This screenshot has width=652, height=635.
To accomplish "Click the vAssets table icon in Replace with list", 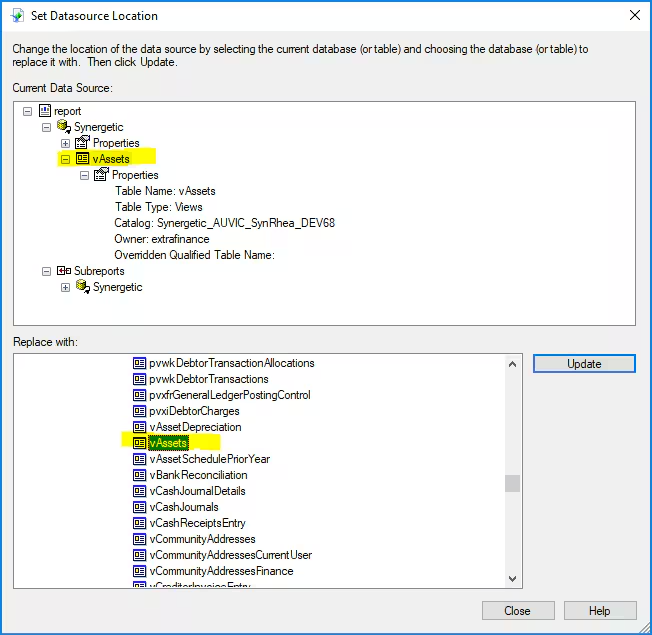I will [139, 443].
